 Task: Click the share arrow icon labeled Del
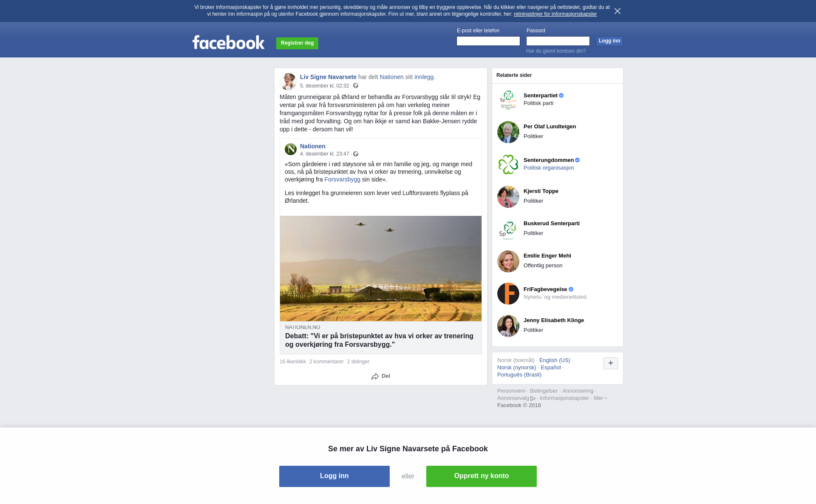pyautogui.click(x=375, y=377)
